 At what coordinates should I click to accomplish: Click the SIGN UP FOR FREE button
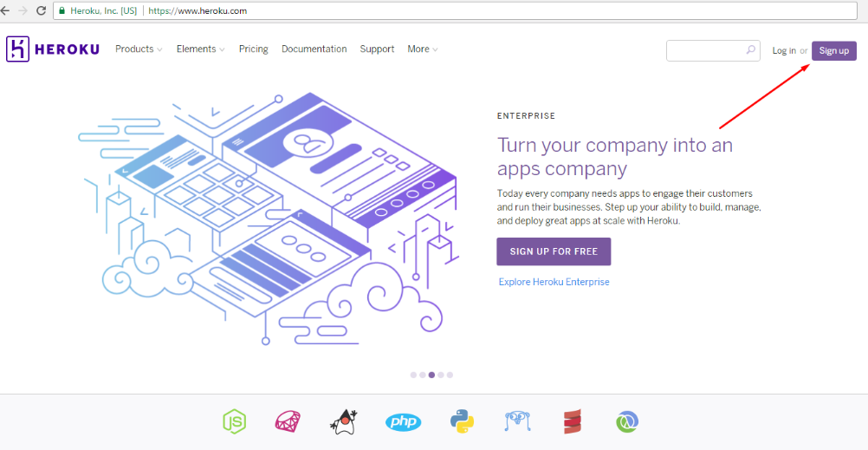(x=554, y=251)
